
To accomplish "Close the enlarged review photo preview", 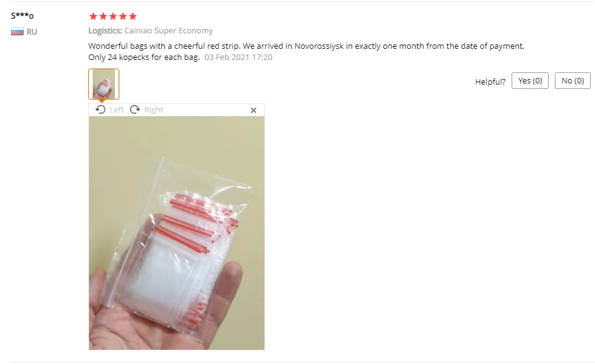I will [253, 110].
